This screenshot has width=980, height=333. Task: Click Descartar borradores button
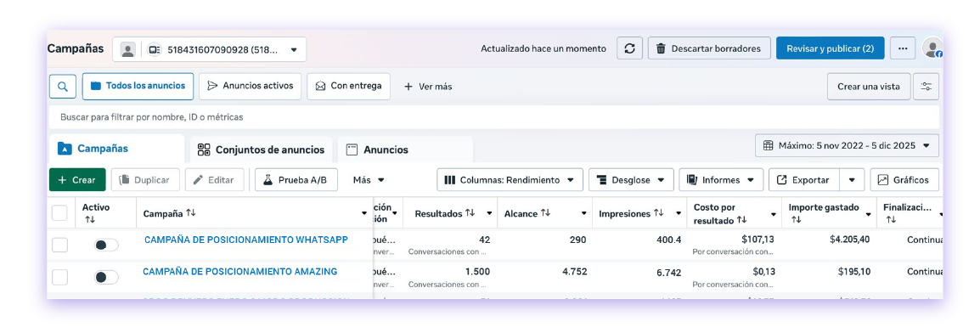pyautogui.click(x=709, y=48)
